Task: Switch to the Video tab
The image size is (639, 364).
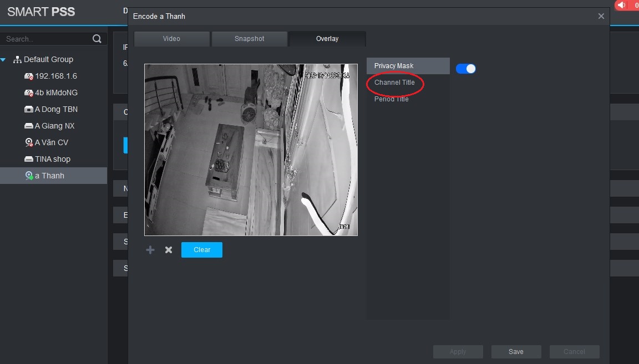Action: [171, 39]
